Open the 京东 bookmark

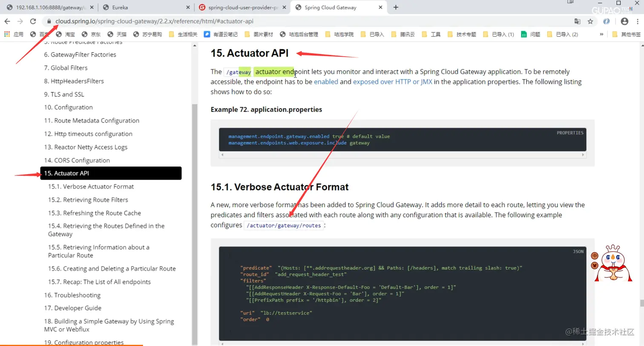[x=91, y=34]
